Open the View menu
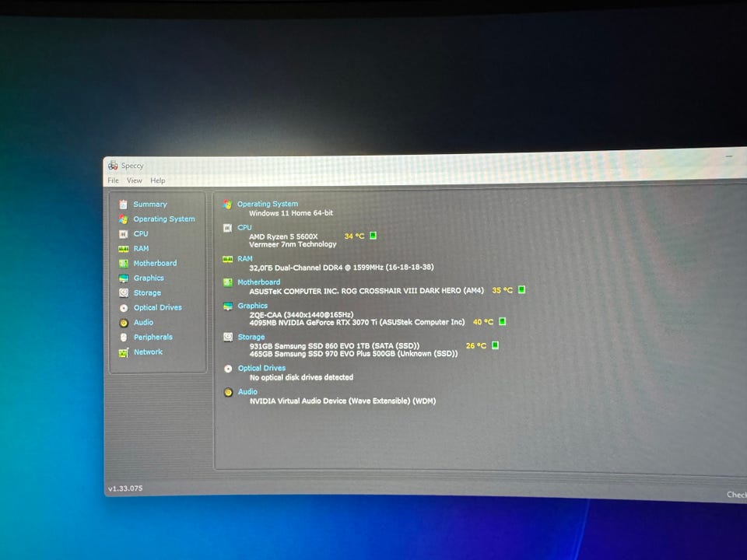 coord(135,180)
